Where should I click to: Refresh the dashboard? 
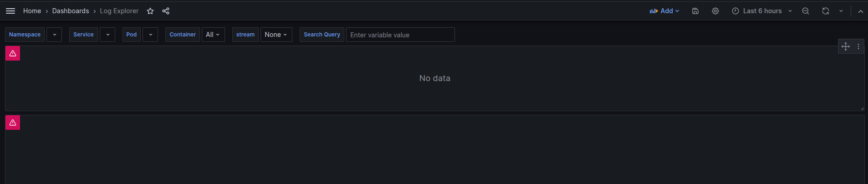tap(825, 11)
